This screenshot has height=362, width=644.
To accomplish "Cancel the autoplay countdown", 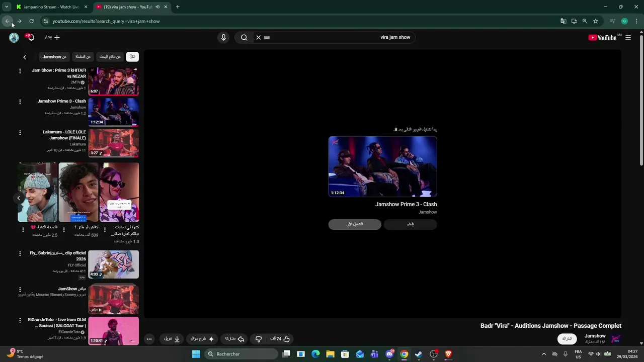I will [x=410, y=224].
